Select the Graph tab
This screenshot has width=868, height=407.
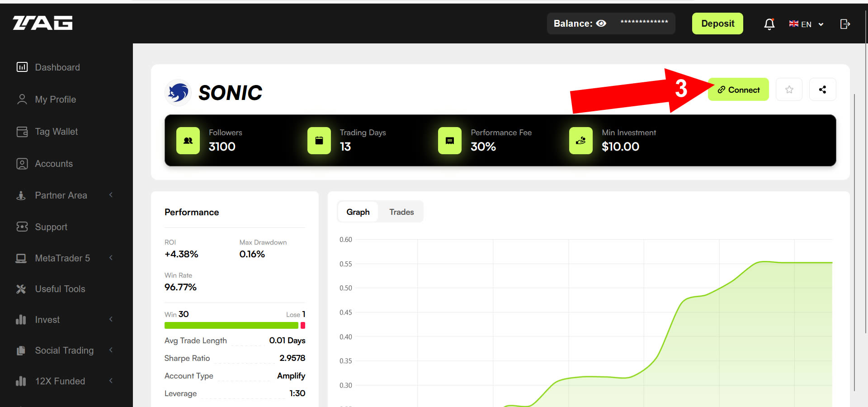point(358,212)
